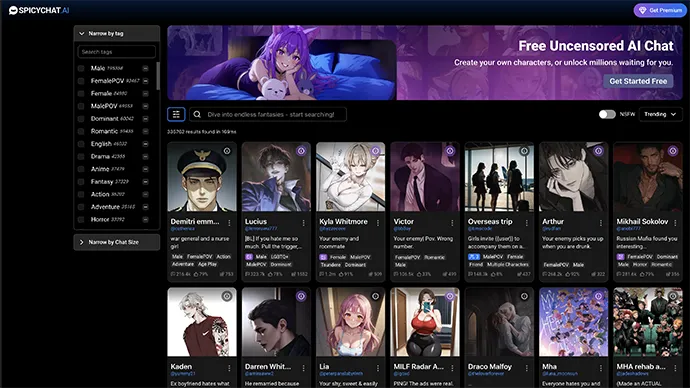This screenshot has width=690, height=388.
Task: Open the Draco Malfoy character title
Action: click(x=490, y=366)
